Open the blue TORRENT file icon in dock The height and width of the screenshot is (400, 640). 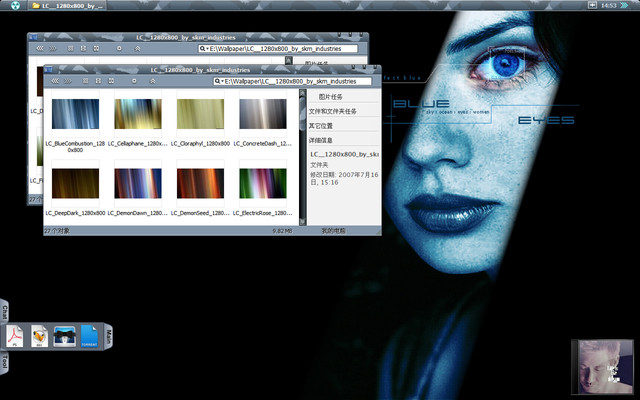click(x=89, y=336)
